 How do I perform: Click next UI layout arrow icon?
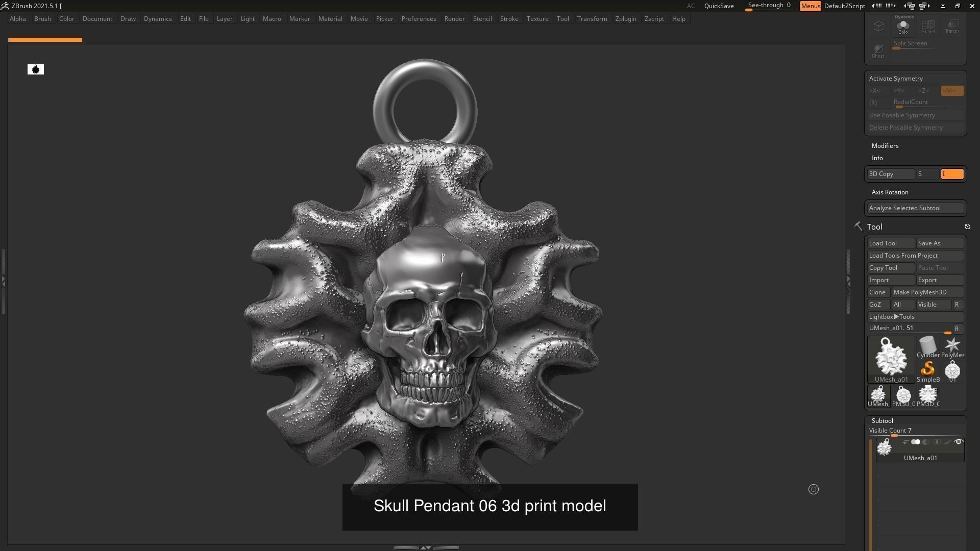coord(924,6)
